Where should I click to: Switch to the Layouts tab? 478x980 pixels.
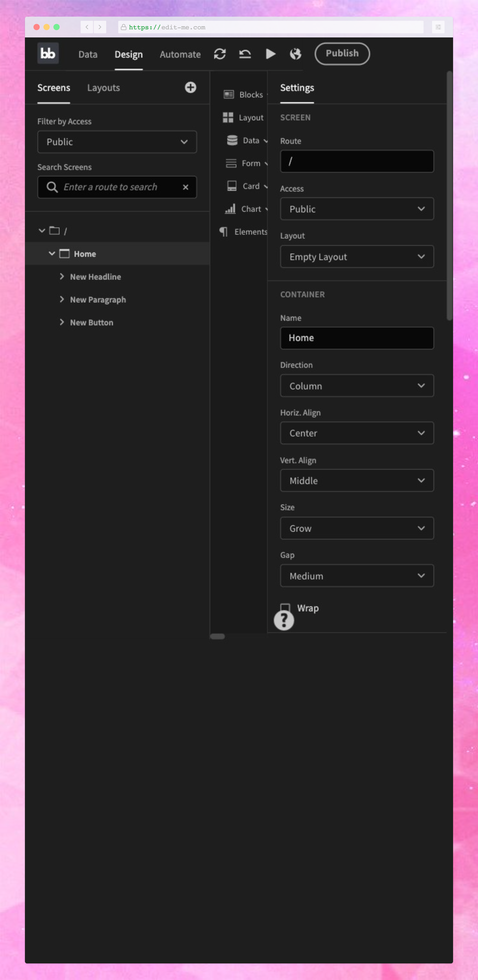[103, 88]
